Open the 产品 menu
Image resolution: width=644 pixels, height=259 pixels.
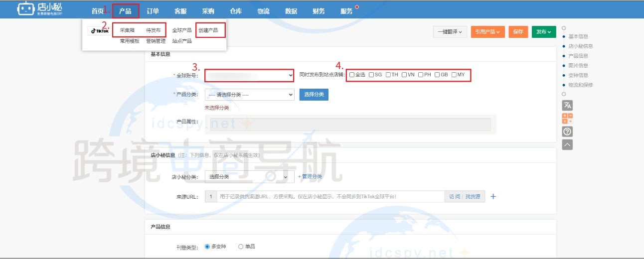coord(126,11)
